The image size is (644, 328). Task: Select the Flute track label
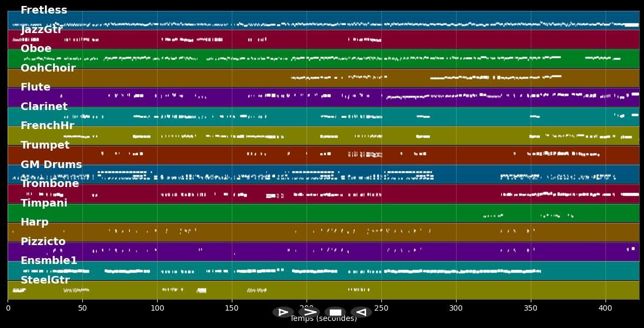click(35, 87)
